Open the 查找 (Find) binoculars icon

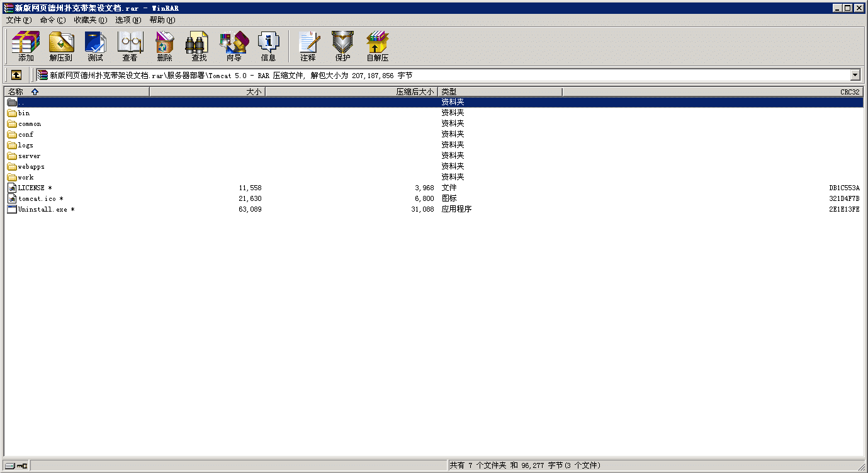[199, 46]
